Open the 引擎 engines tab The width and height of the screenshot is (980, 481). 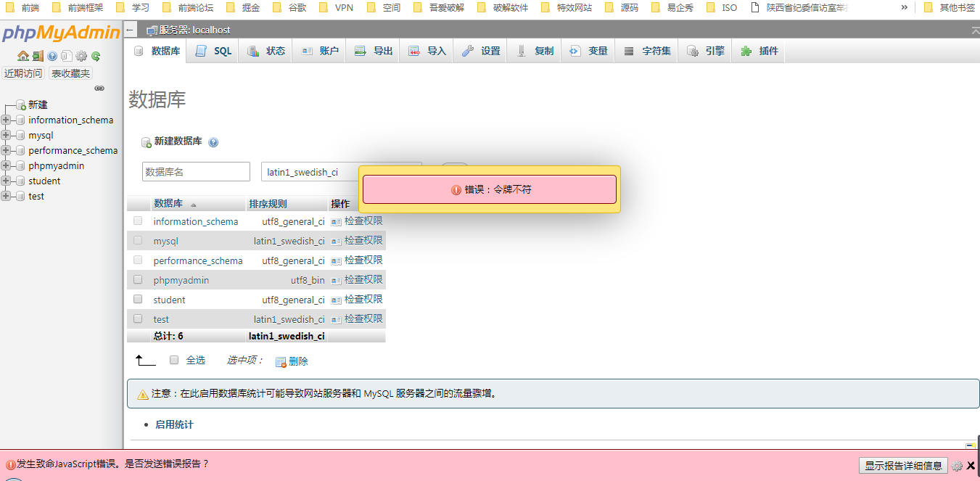(706, 51)
